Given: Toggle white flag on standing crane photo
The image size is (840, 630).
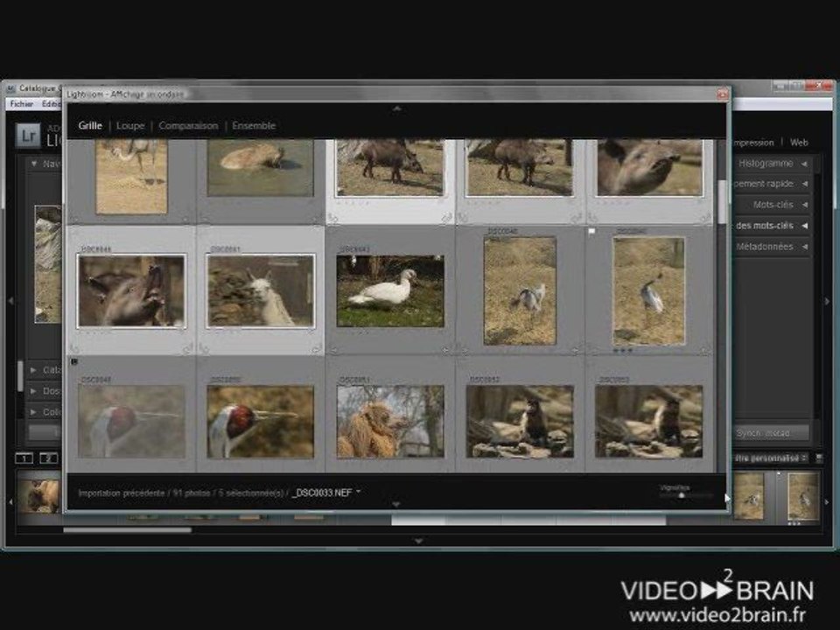Looking at the screenshot, I should coord(592,231).
